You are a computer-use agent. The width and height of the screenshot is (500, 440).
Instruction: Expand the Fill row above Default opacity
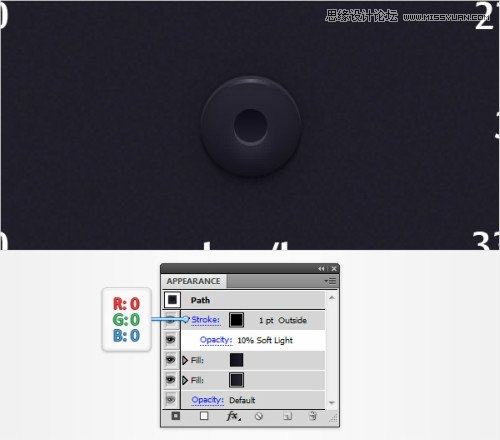[x=185, y=380]
